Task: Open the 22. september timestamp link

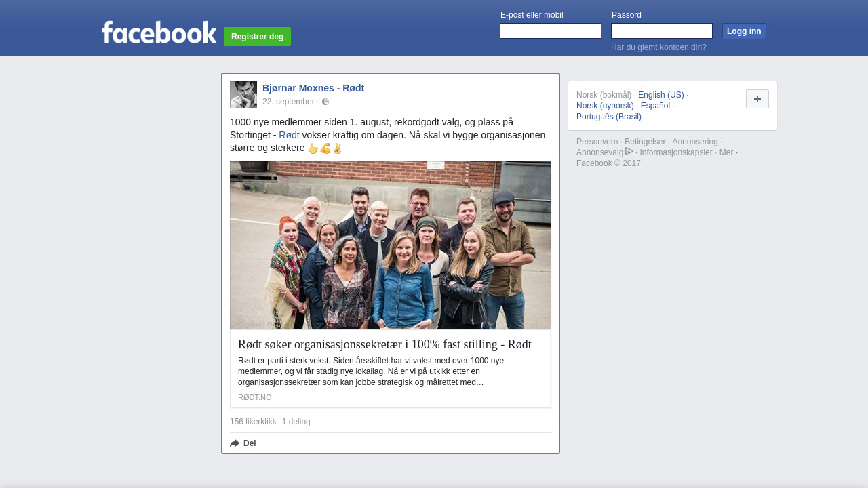Action: 288,102
